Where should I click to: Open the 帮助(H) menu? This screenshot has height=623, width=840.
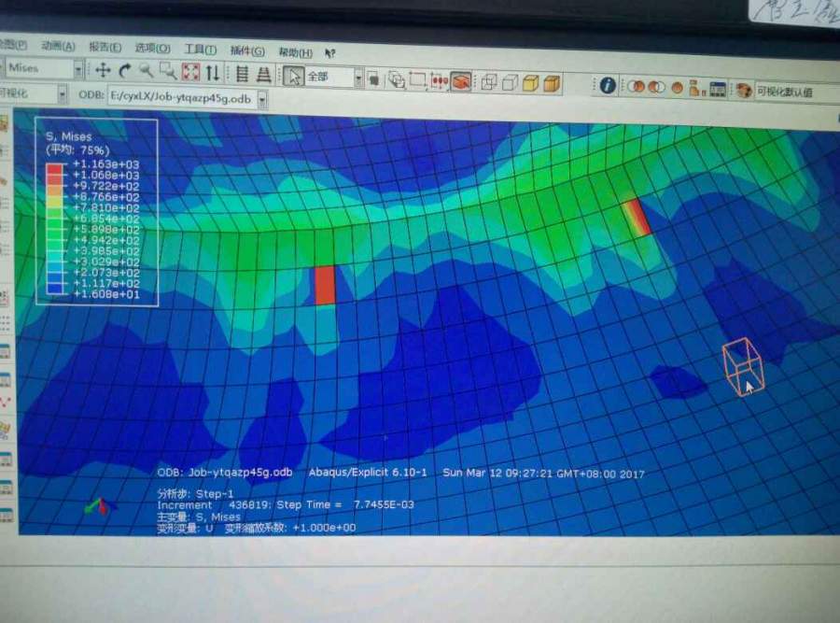tap(296, 52)
